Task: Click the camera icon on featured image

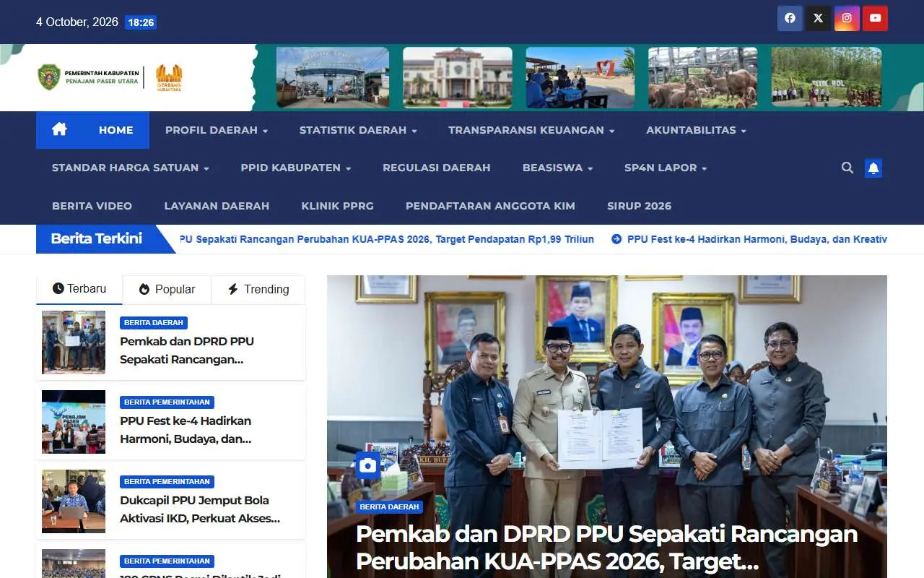Action: [368, 466]
